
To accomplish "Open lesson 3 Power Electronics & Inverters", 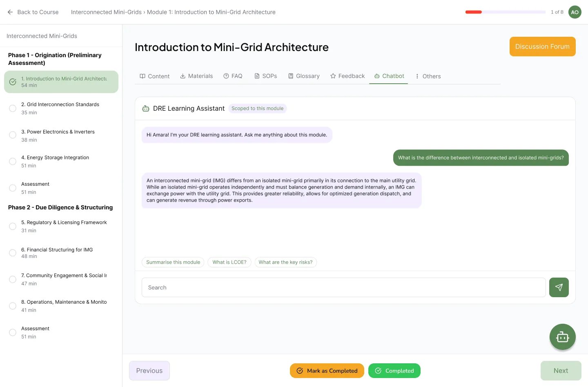I will click(x=61, y=136).
